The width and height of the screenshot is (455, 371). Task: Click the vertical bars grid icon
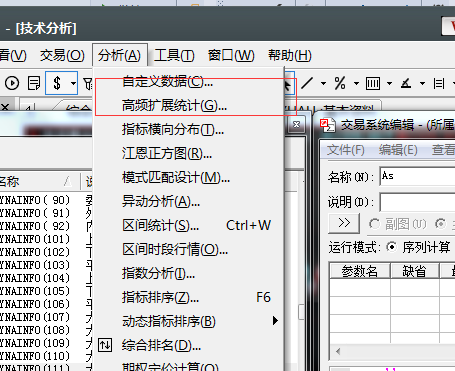click(x=373, y=83)
